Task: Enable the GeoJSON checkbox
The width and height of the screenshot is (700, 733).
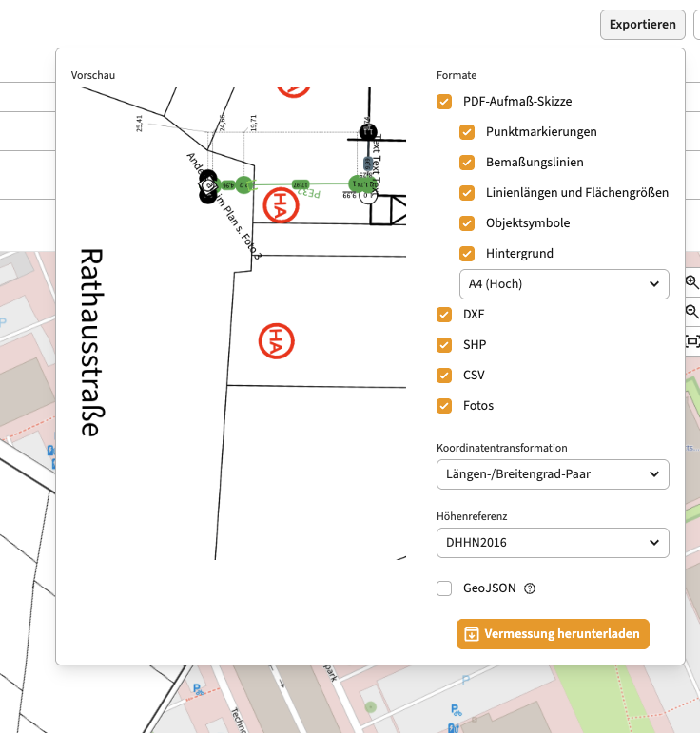Action: (444, 588)
